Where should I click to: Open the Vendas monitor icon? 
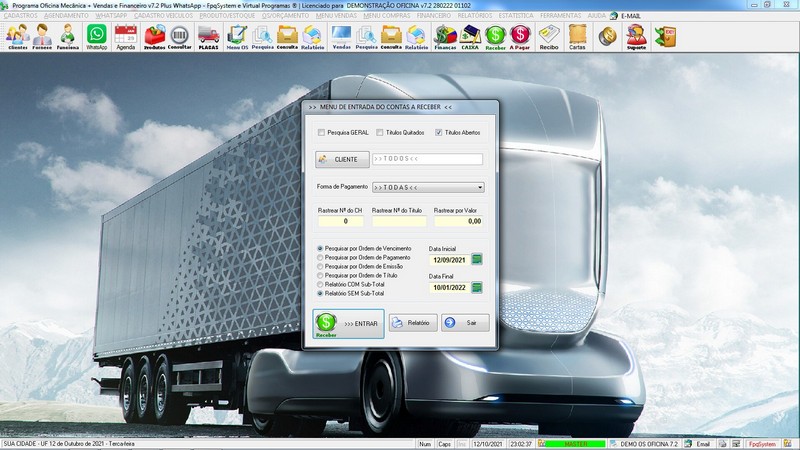(x=341, y=37)
